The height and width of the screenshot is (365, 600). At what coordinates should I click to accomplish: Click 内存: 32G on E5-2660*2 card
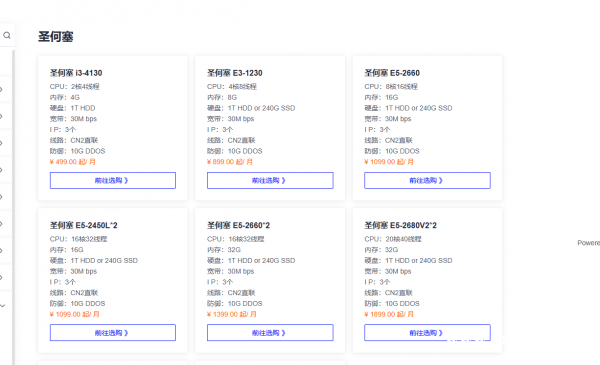point(224,250)
